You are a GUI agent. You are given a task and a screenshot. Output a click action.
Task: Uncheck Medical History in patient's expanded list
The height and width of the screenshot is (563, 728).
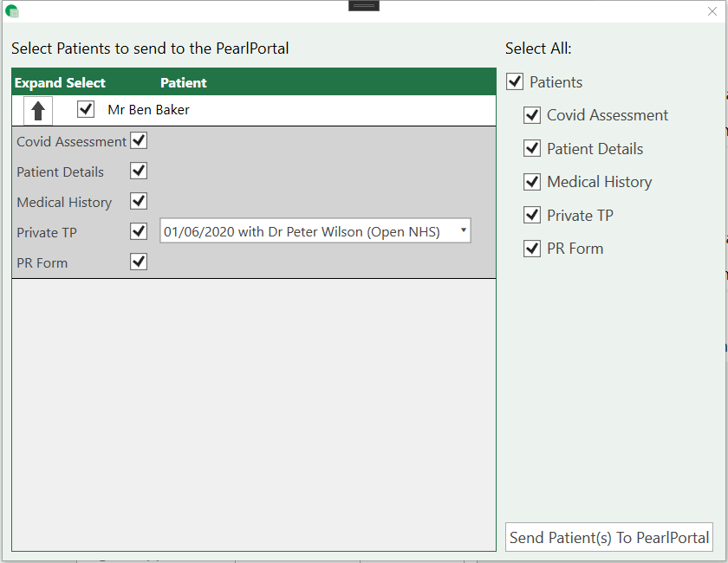139,201
